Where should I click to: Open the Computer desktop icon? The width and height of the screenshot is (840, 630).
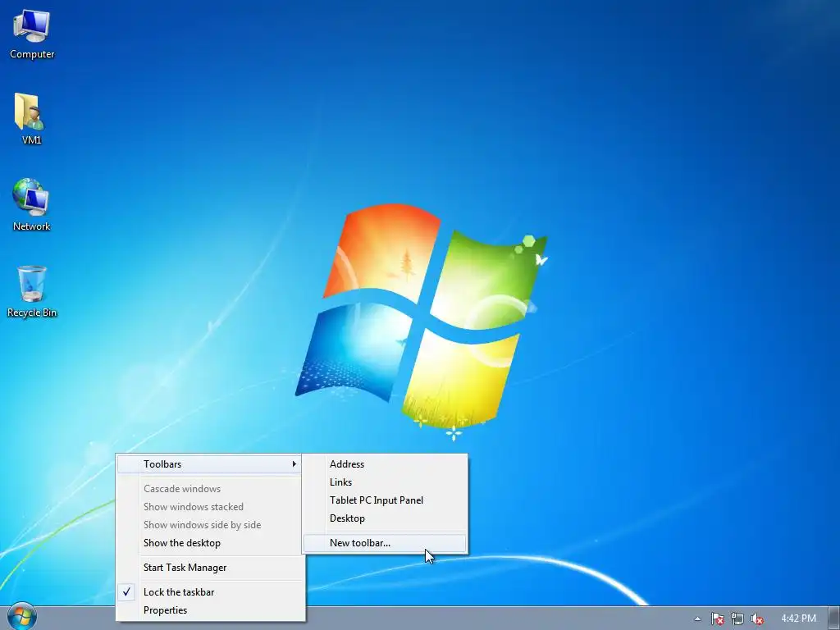(x=32, y=34)
